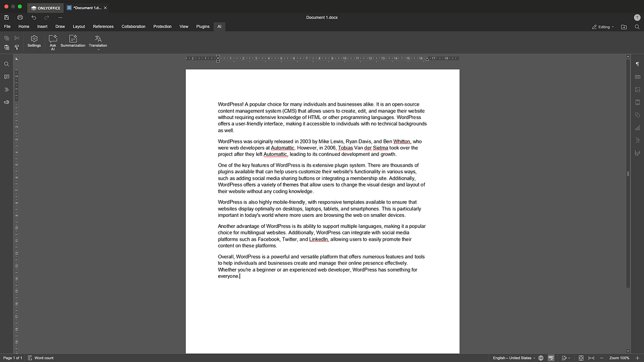Click scrollbar down arrow at bottom right
644x362 pixels.
point(628,351)
